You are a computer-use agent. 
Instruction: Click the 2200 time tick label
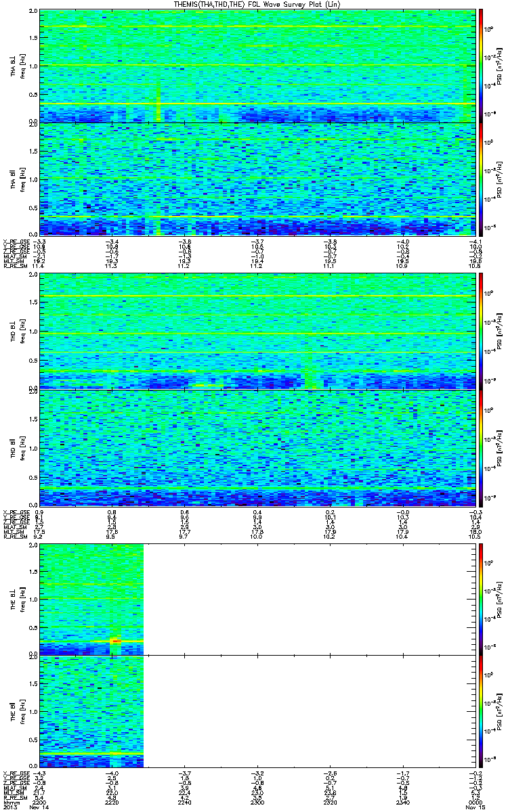coord(39,801)
